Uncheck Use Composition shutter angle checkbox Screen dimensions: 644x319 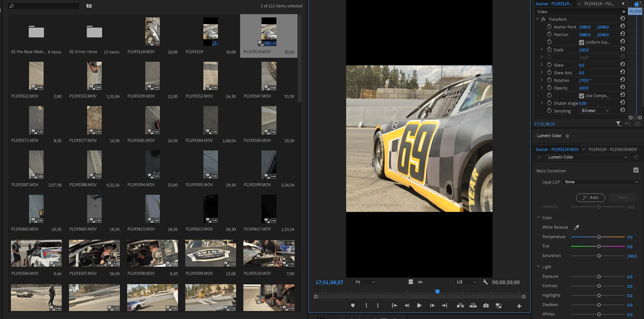(x=581, y=96)
